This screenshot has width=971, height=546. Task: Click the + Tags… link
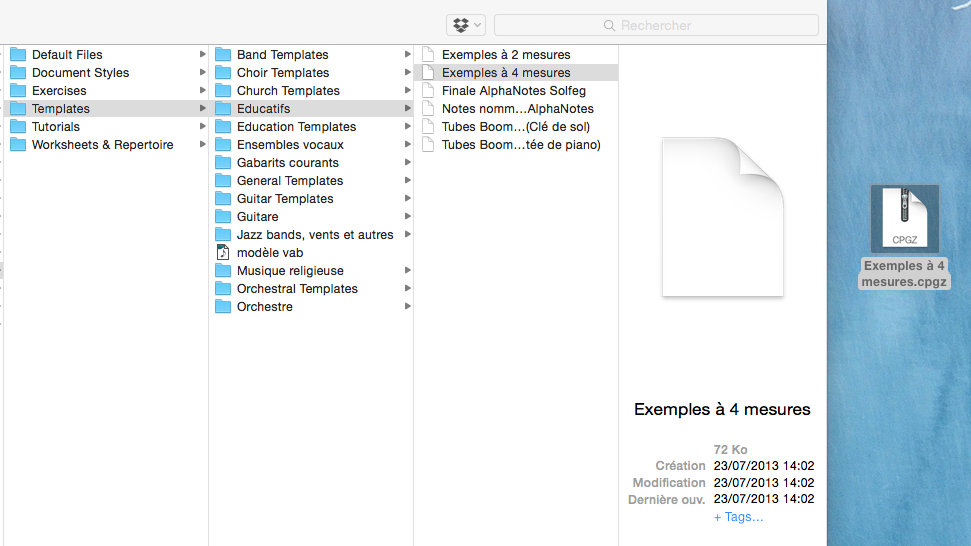pyautogui.click(x=738, y=517)
